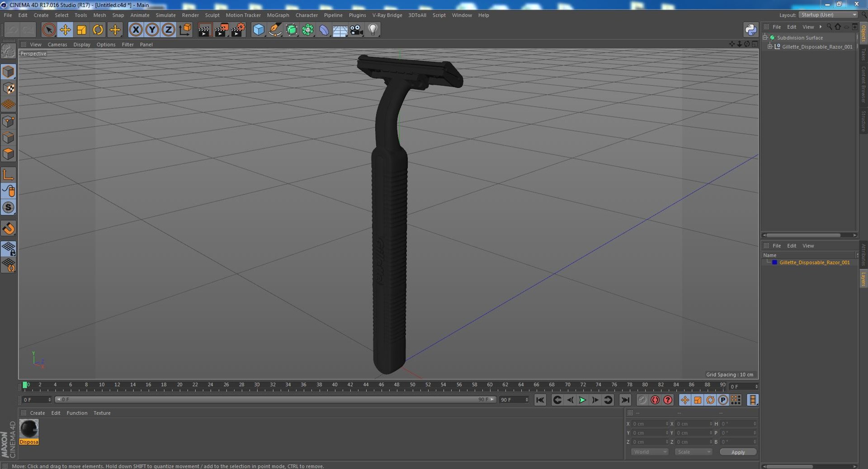
Task: Click the Floor grid object icon
Action: (x=340, y=30)
